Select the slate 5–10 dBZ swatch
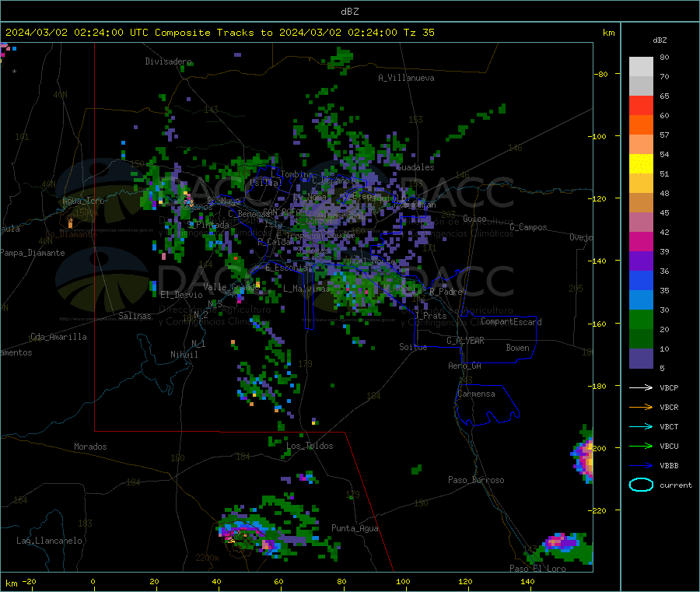 point(641,359)
